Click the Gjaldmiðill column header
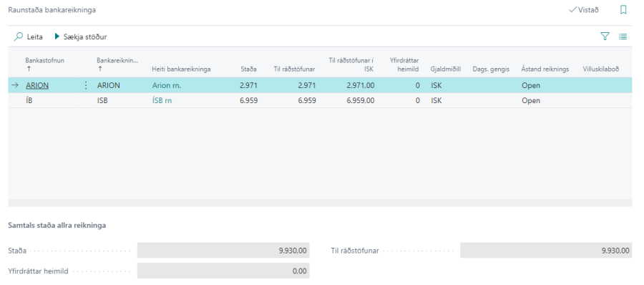The width and height of the screenshot is (644, 285). tap(446, 69)
